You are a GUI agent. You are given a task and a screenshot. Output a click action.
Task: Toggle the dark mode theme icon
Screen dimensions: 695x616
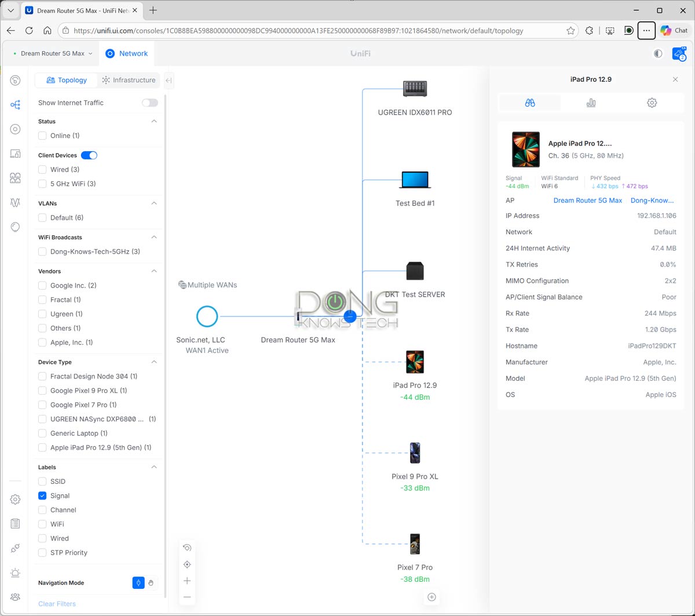point(658,53)
